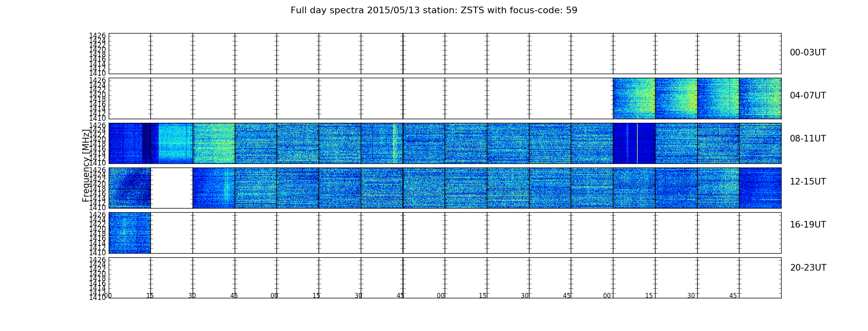Select the '00-03UT' row label
Screen dimensions: 868x331
(808, 53)
